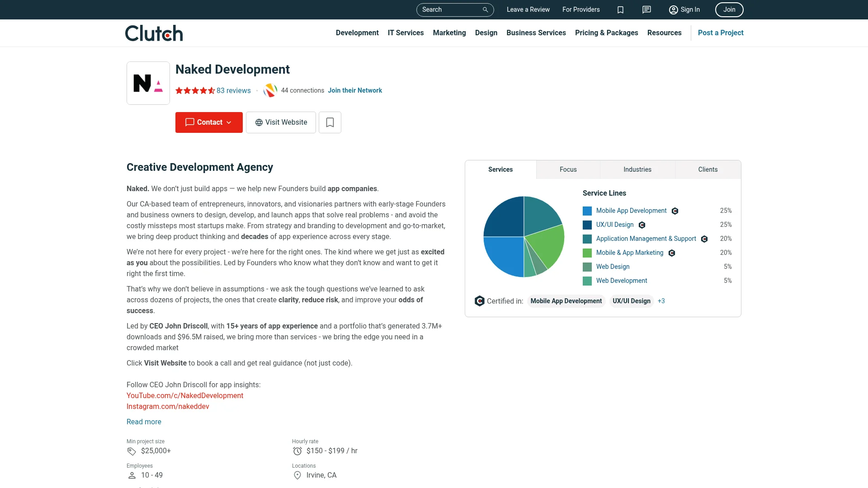Viewport: 868px width, 488px height.
Task: Click the Clutch logo
Action: 154,33
